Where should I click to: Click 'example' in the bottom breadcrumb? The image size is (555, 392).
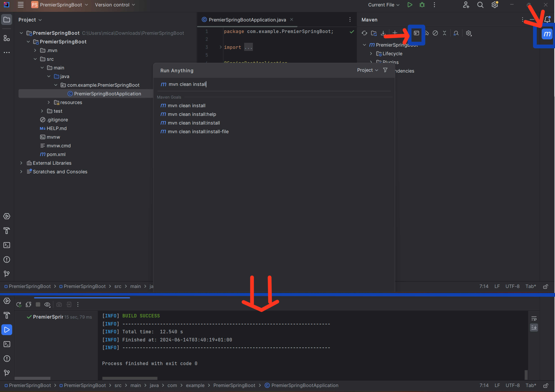[195, 385]
